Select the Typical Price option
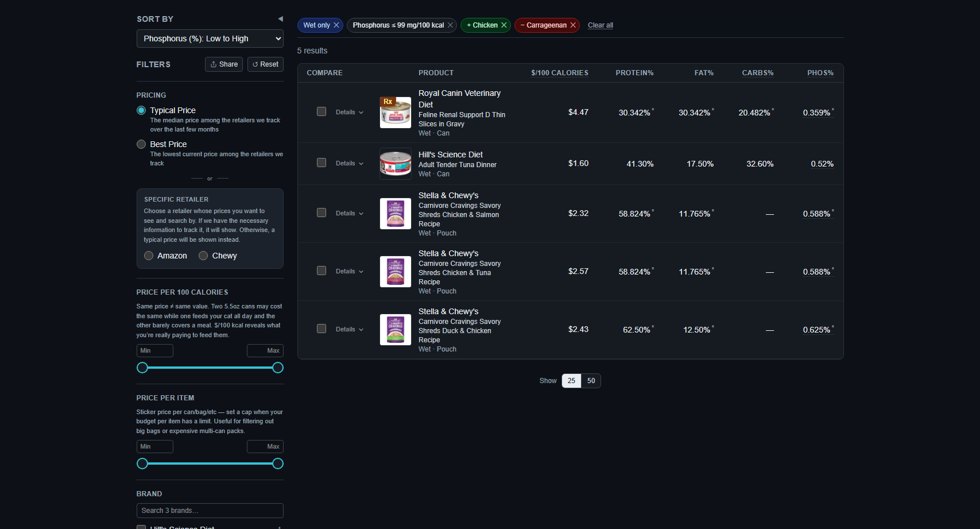This screenshot has height=529, width=980. pyautogui.click(x=141, y=110)
